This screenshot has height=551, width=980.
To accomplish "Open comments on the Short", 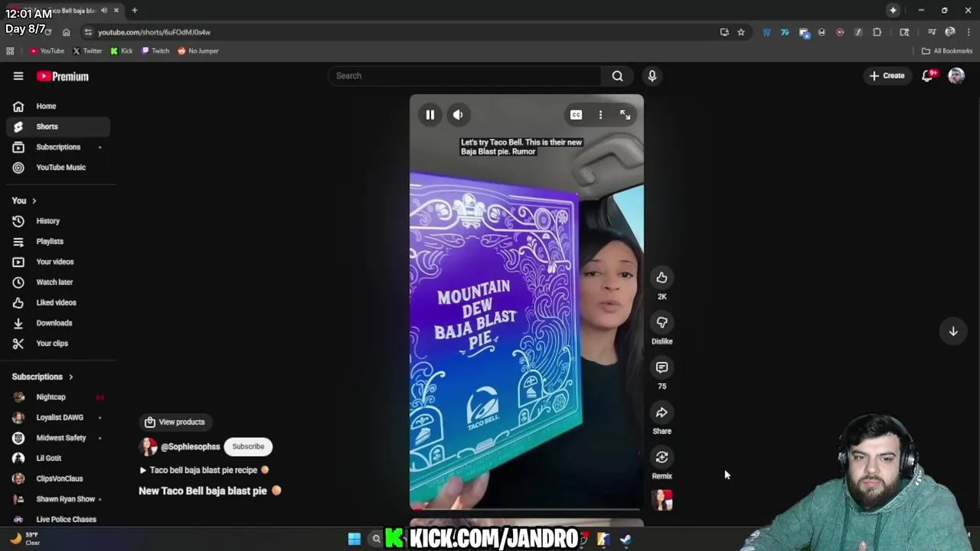I will [661, 367].
